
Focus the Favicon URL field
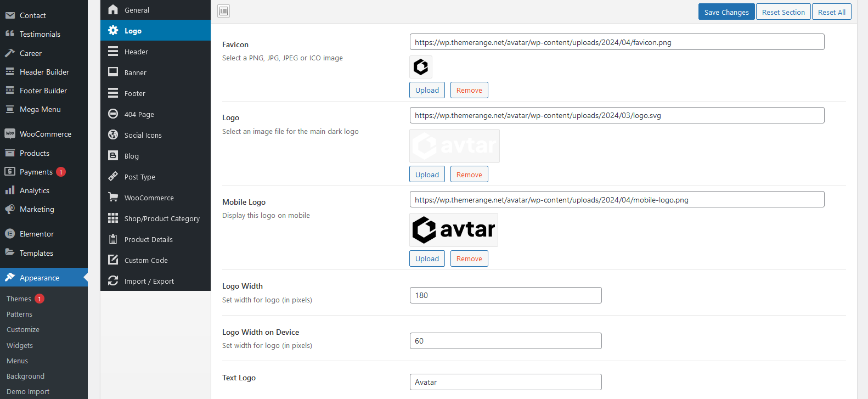pyautogui.click(x=617, y=42)
